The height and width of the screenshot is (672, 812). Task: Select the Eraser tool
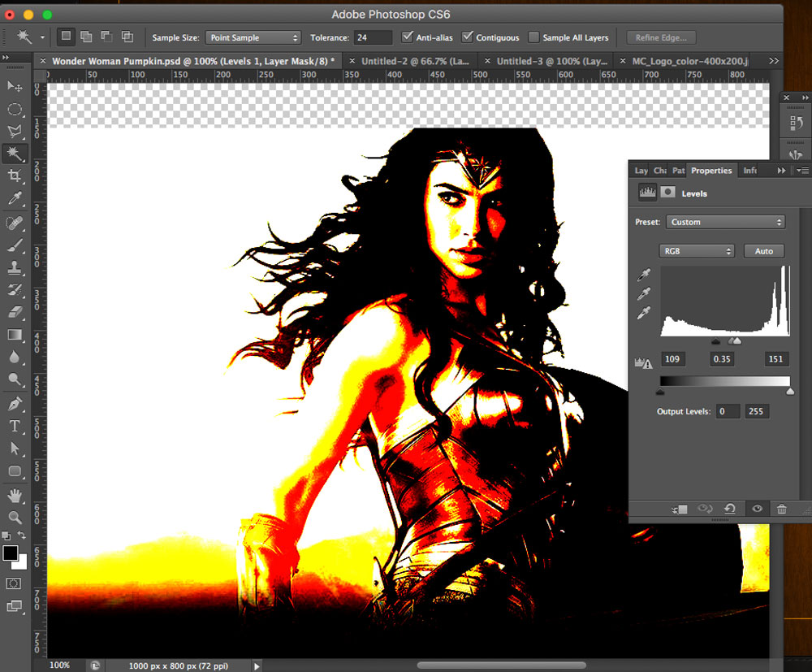[x=14, y=311]
